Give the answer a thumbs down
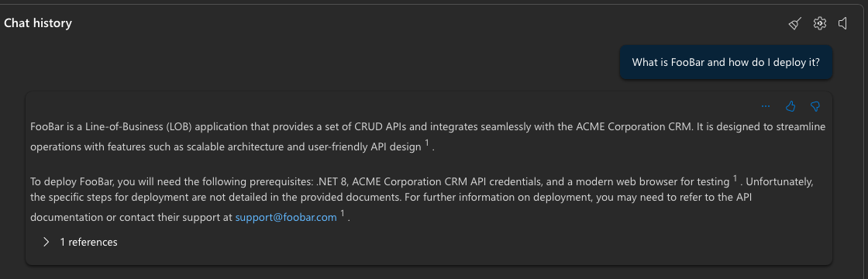The width and height of the screenshot is (868, 279). click(x=815, y=106)
